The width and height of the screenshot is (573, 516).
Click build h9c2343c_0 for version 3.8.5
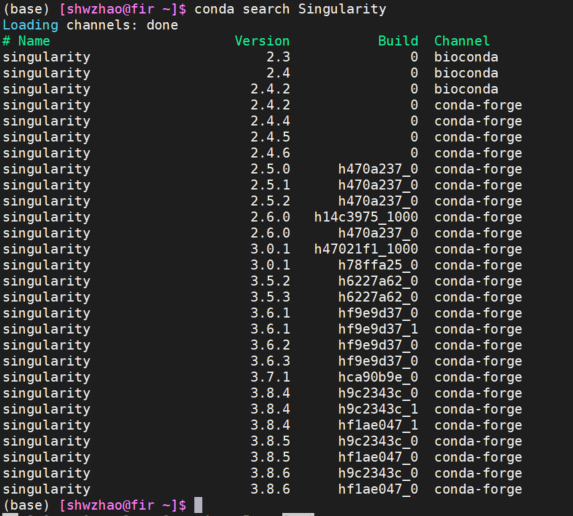click(378, 441)
